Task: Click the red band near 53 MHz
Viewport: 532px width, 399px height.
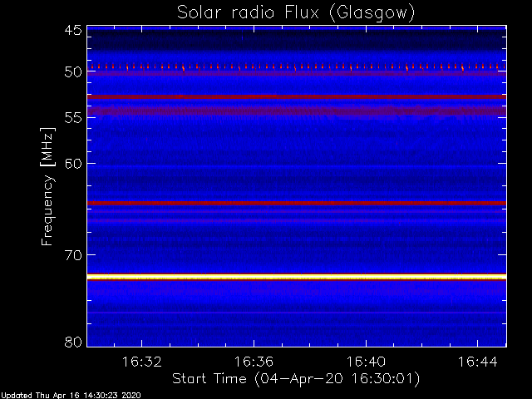Action: pyautogui.click(x=297, y=97)
